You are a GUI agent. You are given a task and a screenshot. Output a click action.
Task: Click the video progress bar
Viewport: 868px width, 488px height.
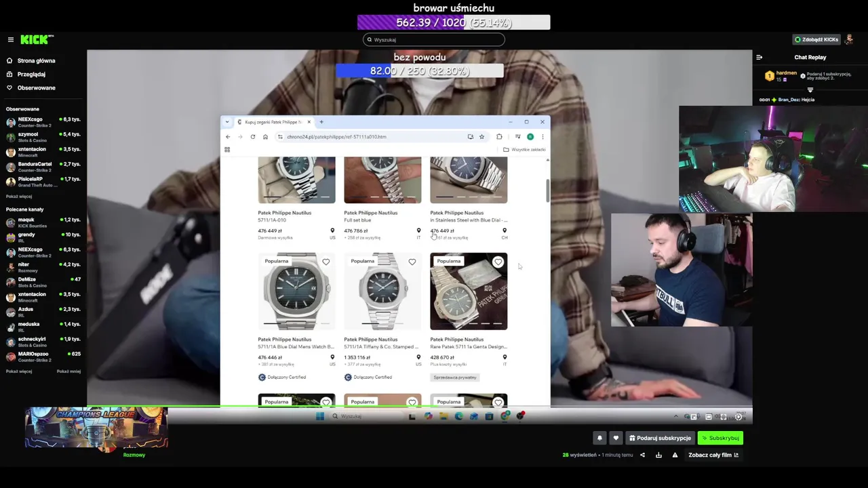point(419,407)
